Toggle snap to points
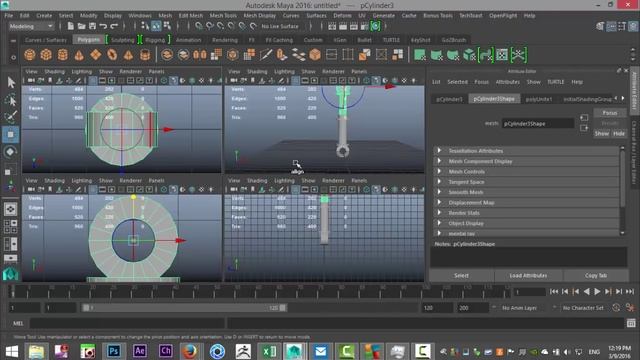Viewport: 640px width, 360px height. pos(220,26)
